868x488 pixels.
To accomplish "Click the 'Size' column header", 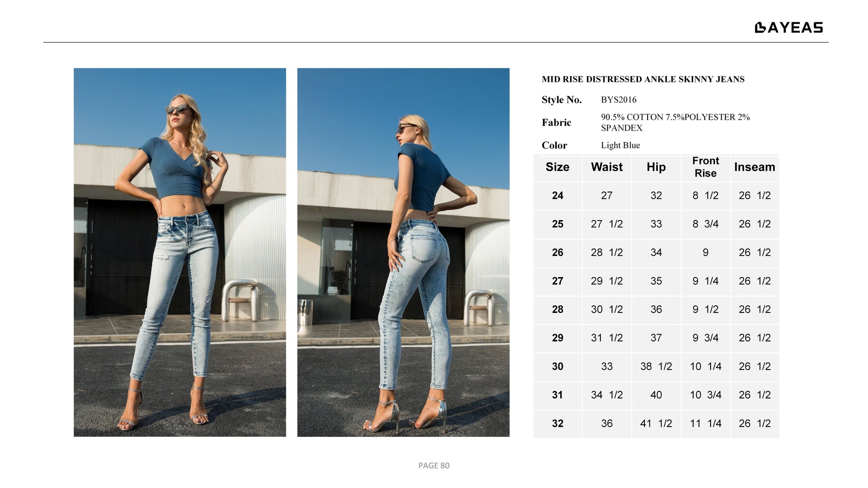I will coord(558,167).
